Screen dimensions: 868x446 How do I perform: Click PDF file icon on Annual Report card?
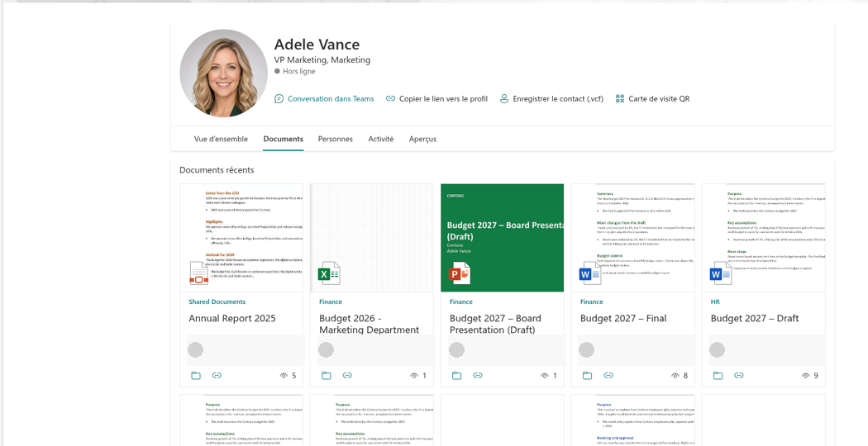click(x=198, y=273)
